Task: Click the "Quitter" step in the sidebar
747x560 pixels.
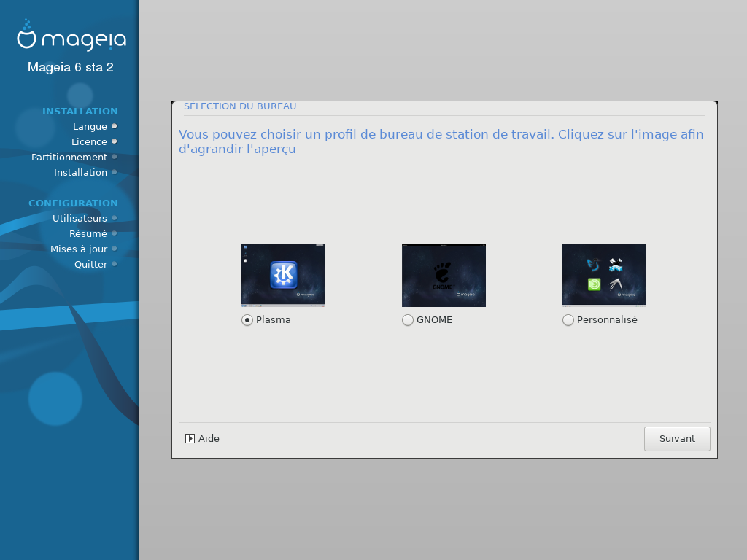Action: (x=90, y=264)
